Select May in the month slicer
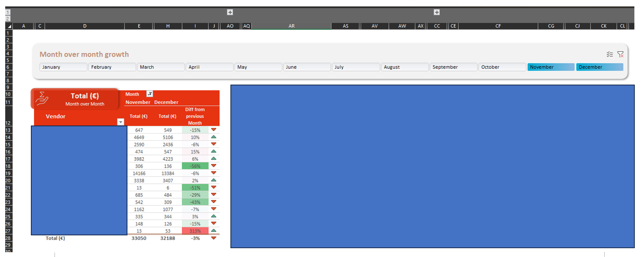Viewport: 644px width, 257px height. pos(258,67)
